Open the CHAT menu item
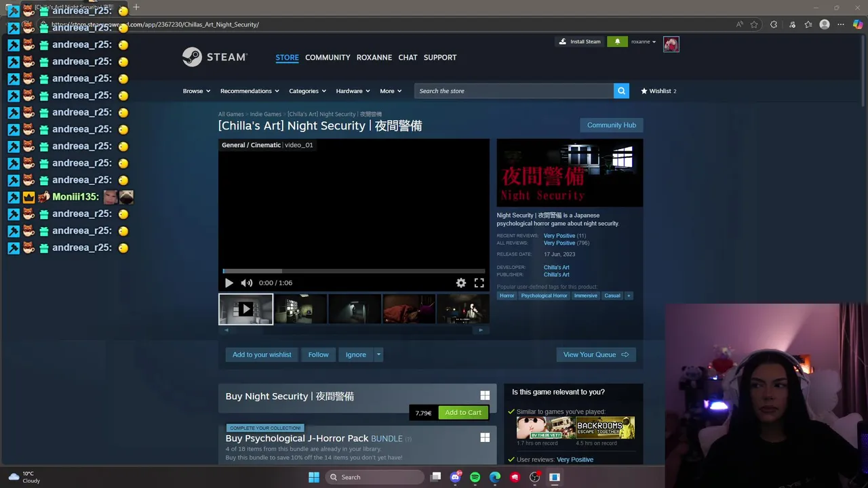Image resolution: width=868 pixels, height=488 pixels. tap(408, 58)
